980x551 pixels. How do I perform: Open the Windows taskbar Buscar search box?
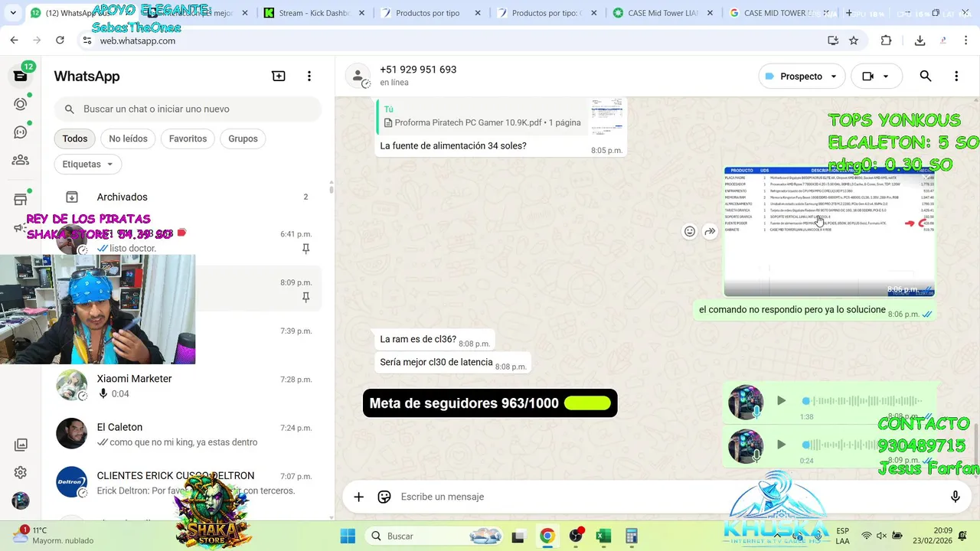(435, 536)
